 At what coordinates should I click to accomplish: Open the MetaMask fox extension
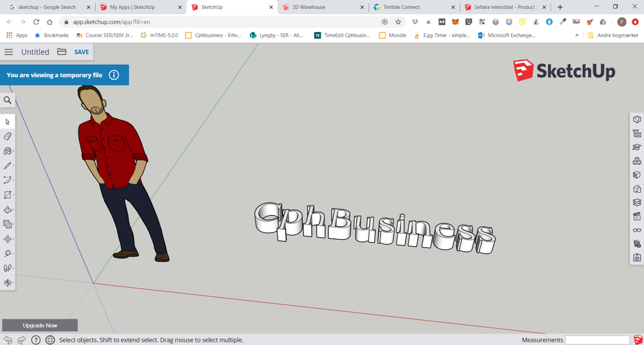[x=455, y=22]
